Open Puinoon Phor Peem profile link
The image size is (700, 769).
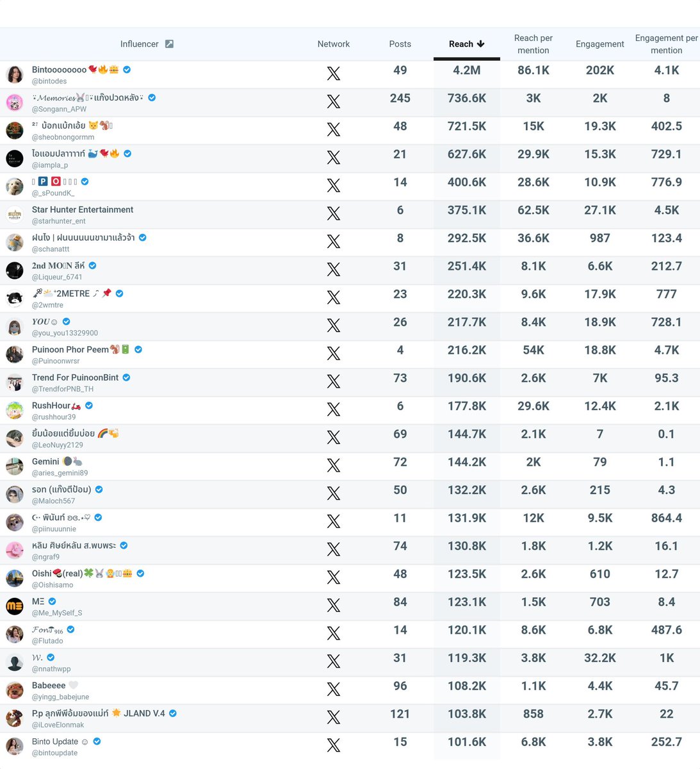click(x=70, y=349)
